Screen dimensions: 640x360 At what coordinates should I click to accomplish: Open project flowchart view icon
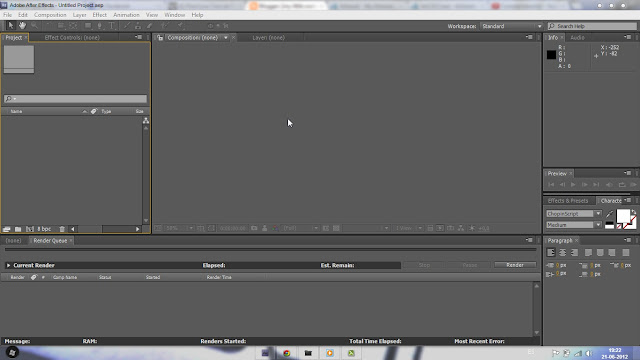click(x=146, y=120)
